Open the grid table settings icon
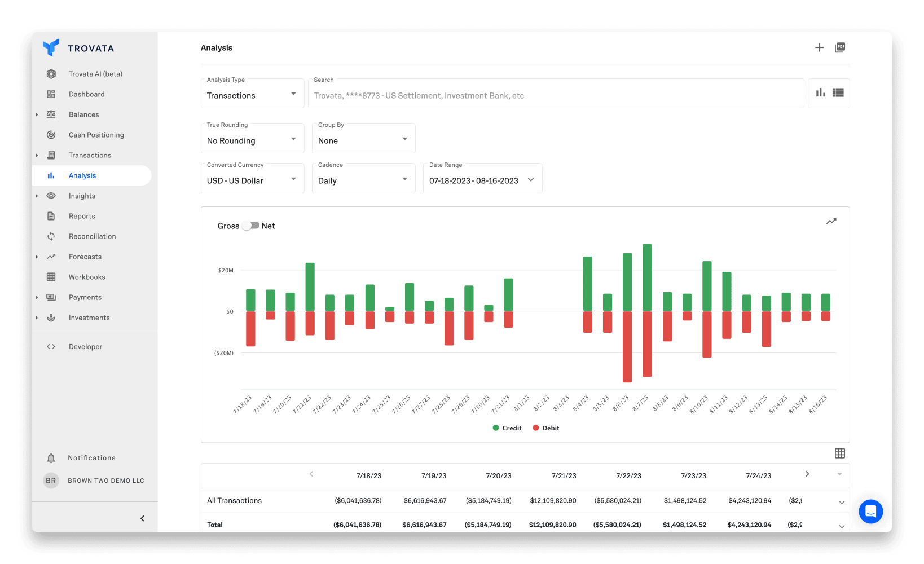 (839, 453)
